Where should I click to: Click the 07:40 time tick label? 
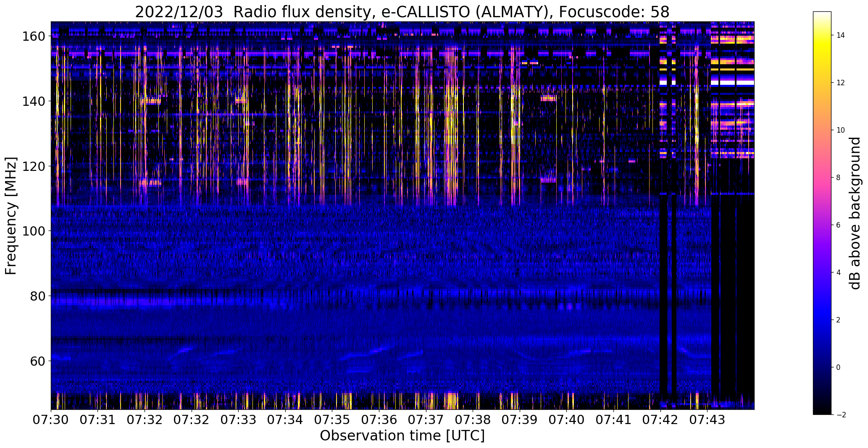pos(567,420)
